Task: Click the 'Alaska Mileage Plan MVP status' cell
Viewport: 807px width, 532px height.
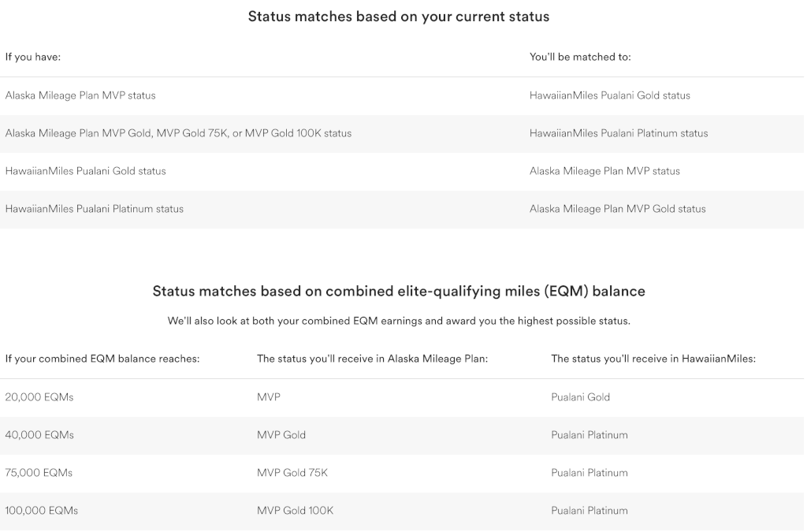Action: pyautogui.click(x=80, y=95)
